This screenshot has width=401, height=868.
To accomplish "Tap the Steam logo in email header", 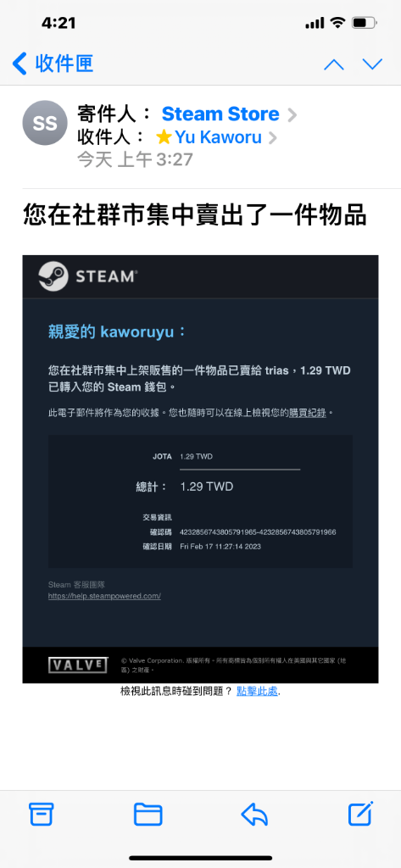I will click(88, 276).
